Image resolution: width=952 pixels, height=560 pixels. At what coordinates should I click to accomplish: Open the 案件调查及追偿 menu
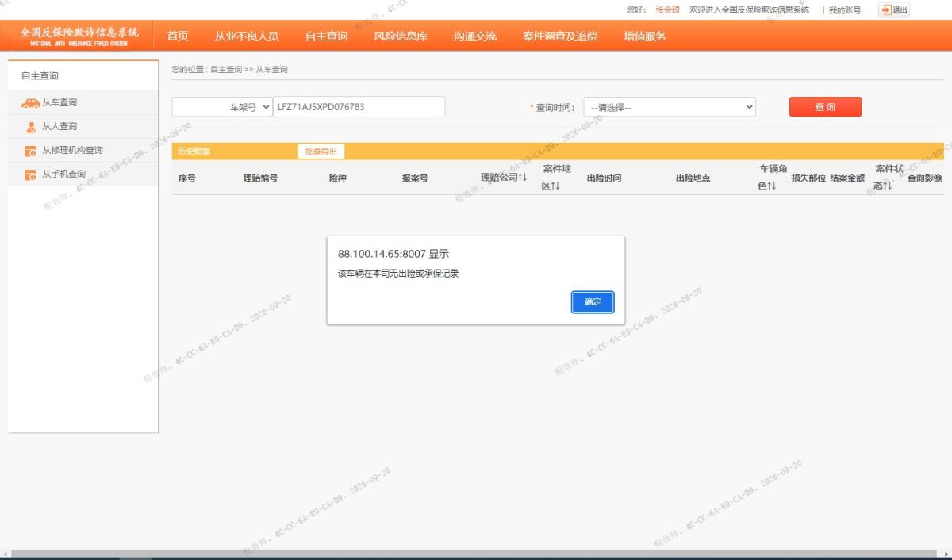tap(560, 36)
